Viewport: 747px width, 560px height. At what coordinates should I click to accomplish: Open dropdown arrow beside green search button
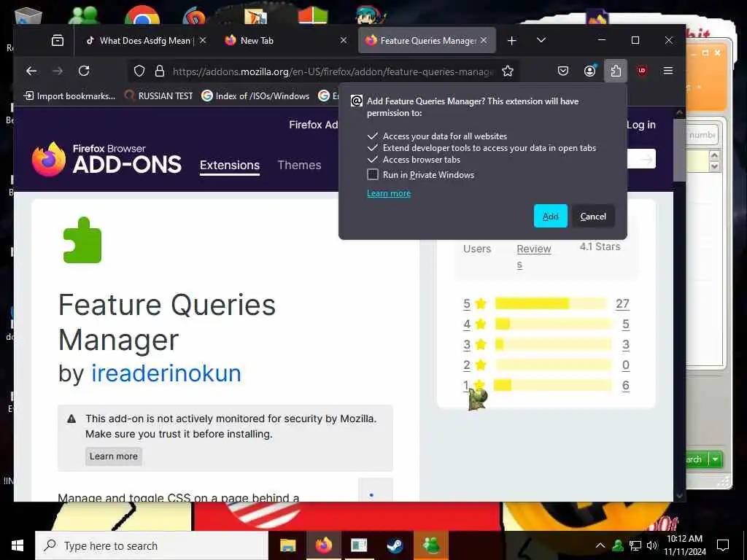click(716, 459)
